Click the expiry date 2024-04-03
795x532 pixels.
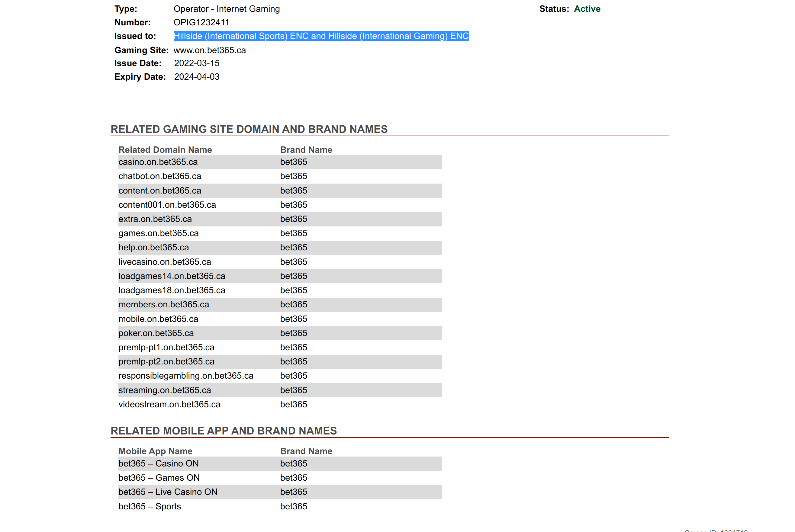point(197,77)
